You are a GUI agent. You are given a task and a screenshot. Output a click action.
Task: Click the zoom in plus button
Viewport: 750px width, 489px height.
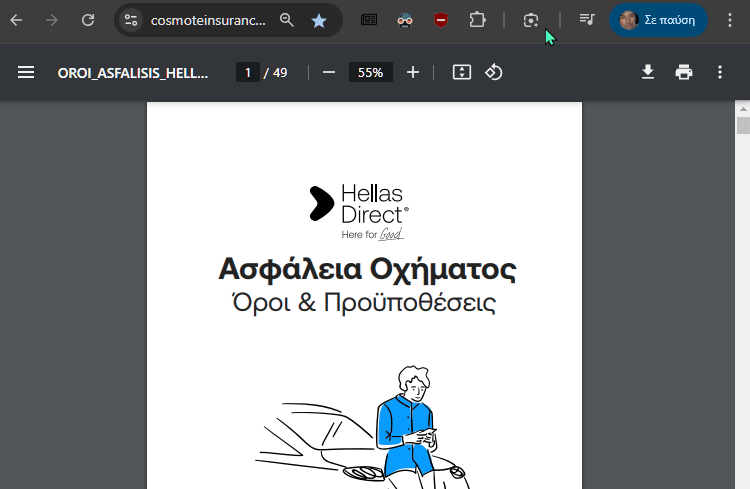pyautogui.click(x=413, y=72)
